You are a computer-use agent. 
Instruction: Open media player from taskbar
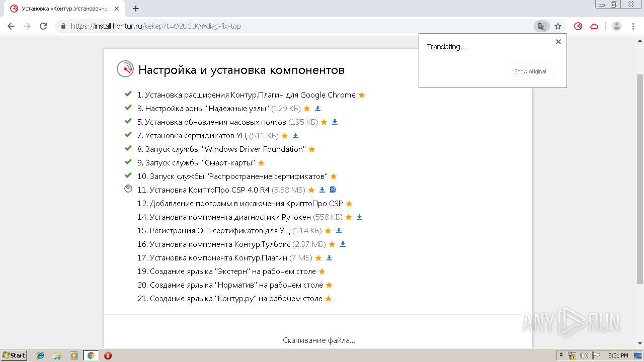(x=74, y=355)
